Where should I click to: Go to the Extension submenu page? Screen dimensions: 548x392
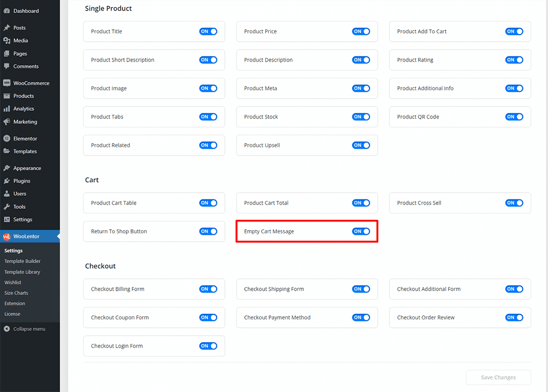pyautogui.click(x=15, y=303)
